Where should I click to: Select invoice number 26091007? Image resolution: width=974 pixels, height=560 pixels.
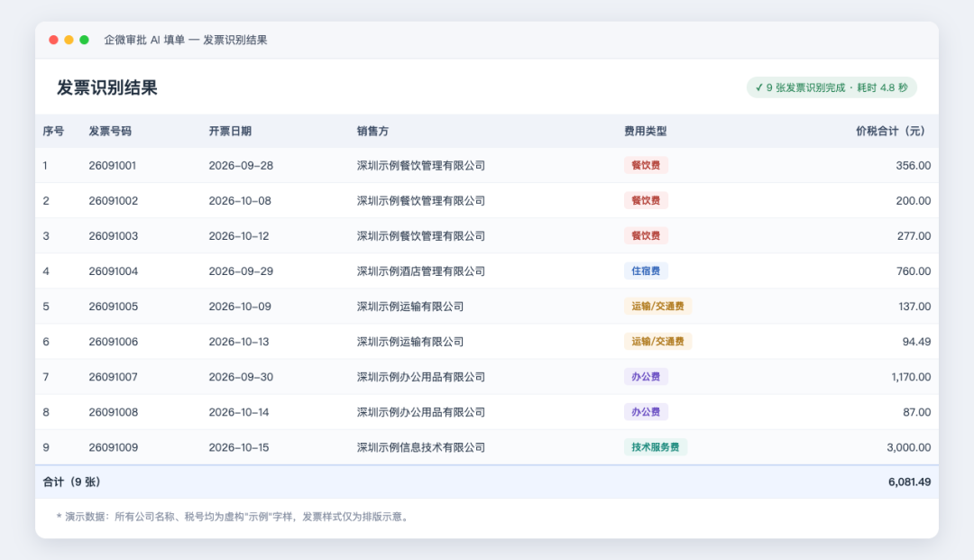113,377
